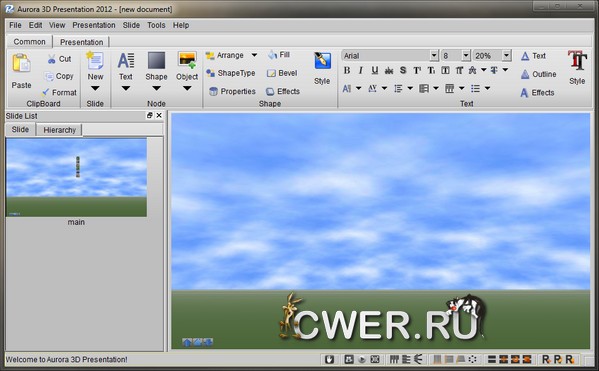Open the ShapeType tool

pos(230,73)
